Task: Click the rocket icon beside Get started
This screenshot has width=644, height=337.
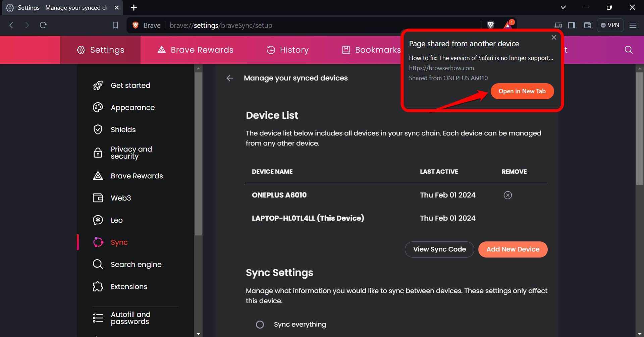Action: (98, 86)
